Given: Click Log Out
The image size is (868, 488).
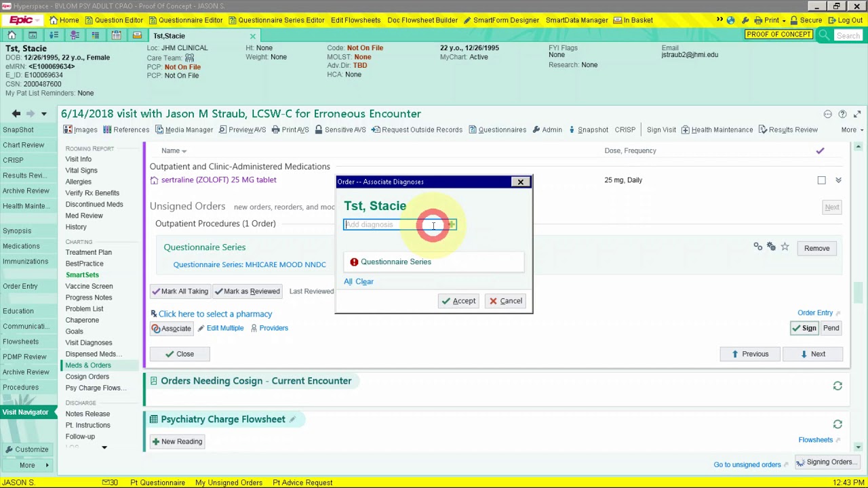Looking at the screenshot, I should [844, 20].
